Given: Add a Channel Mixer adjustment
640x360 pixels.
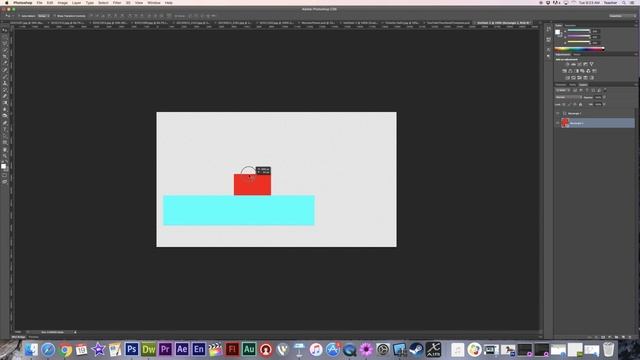Looking at the screenshot, I should pyautogui.click(x=588, y=71).
